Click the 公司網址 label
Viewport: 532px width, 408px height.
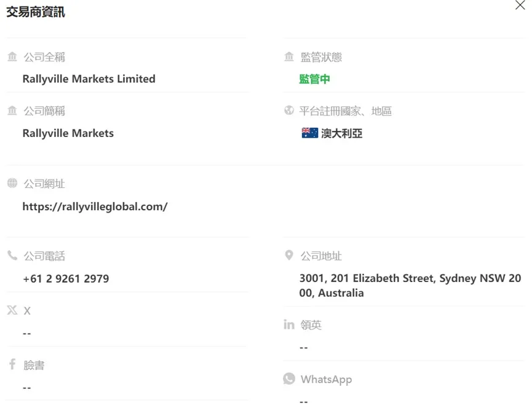[x=44, y=184]
